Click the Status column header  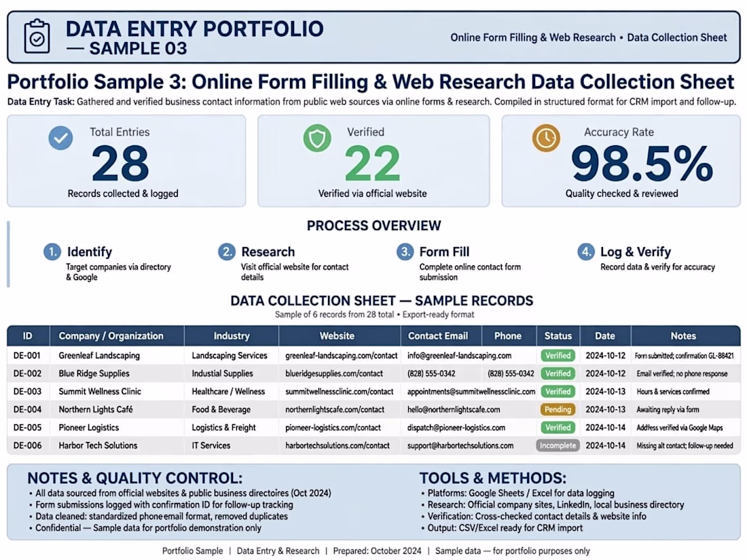point(558,336)
